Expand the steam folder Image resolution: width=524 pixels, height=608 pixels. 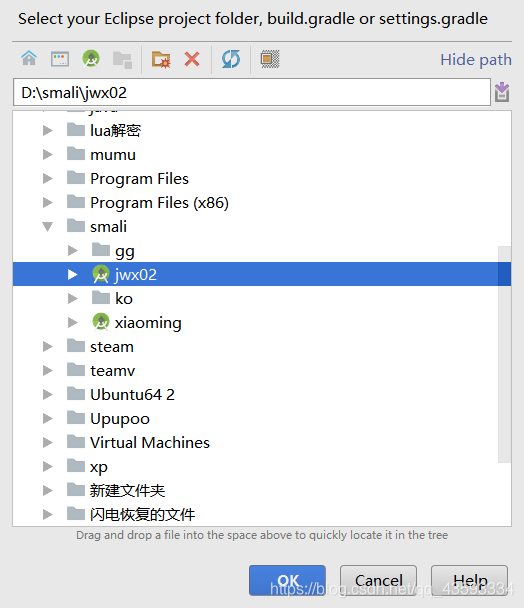[x=48, y=346]
